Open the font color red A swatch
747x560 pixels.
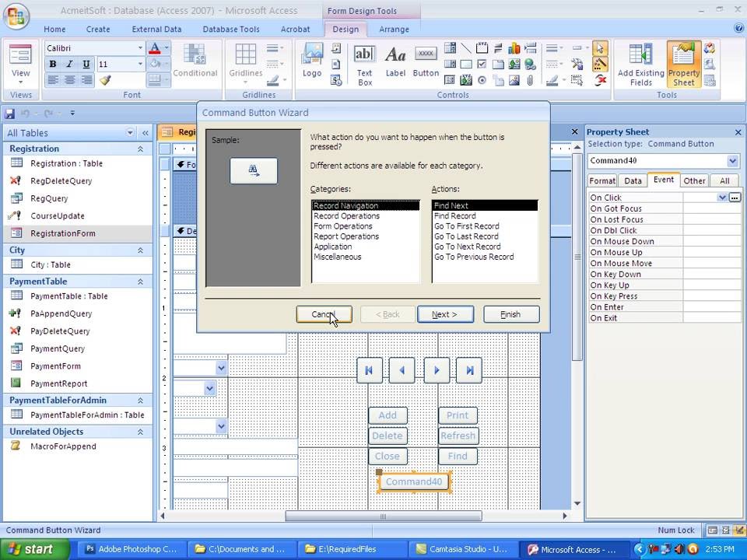(x=154, y=48)
